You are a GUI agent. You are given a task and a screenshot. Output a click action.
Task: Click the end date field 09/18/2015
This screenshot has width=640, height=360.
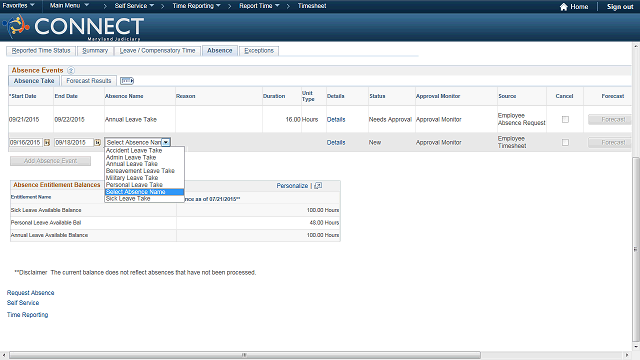pos(74,142)
